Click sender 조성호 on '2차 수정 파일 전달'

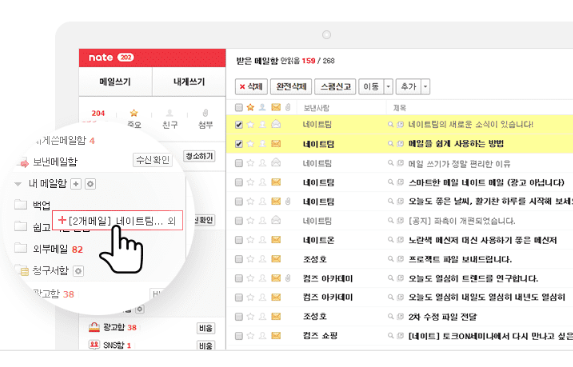pyautogui.click(x=315, y=317)
